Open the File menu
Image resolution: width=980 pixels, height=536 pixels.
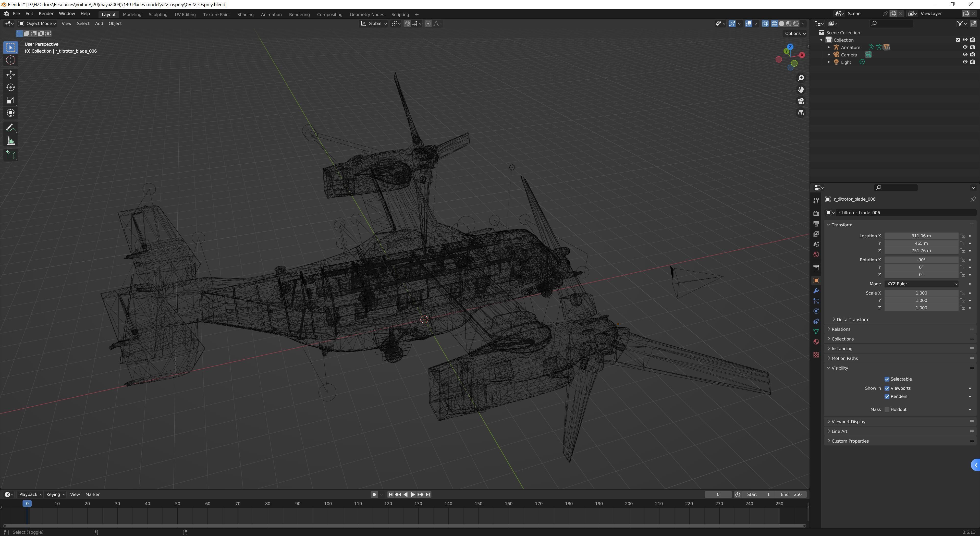click(x=16, y=14)
